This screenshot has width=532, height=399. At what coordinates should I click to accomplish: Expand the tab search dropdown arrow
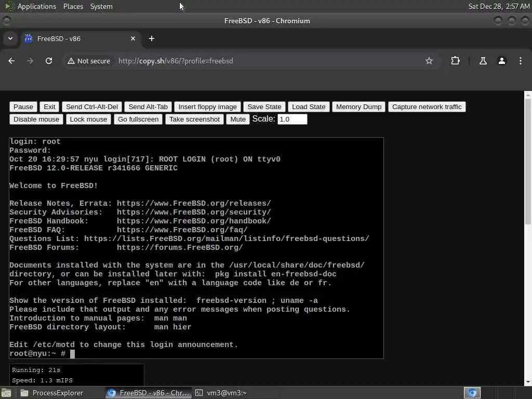tap(10, 38)
